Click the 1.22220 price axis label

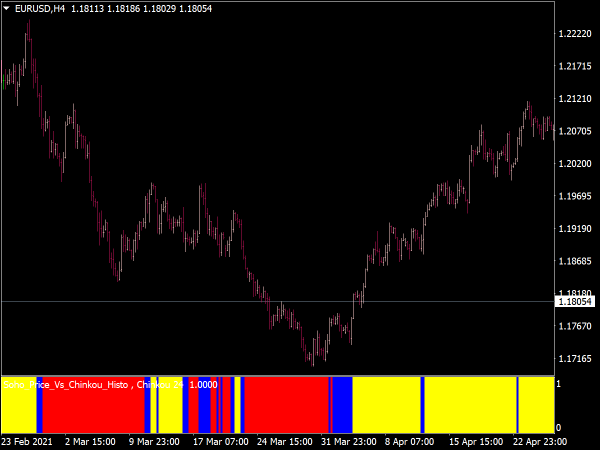[575, 34]
